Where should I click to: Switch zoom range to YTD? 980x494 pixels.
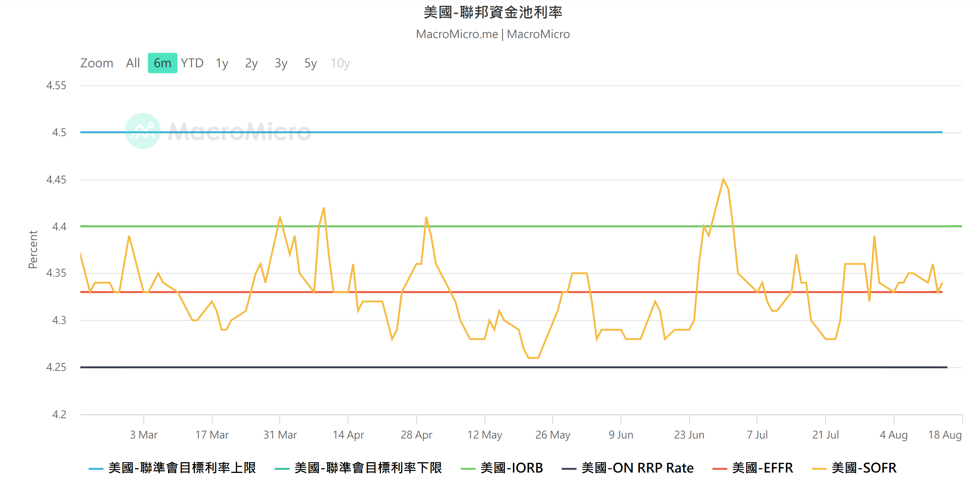coord(192,63)
